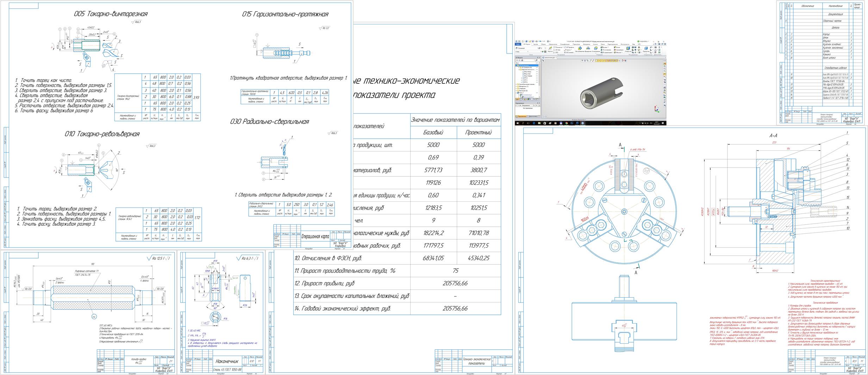Open Google Chrome from the taskbar
The image size is (868, 375).
566,123
